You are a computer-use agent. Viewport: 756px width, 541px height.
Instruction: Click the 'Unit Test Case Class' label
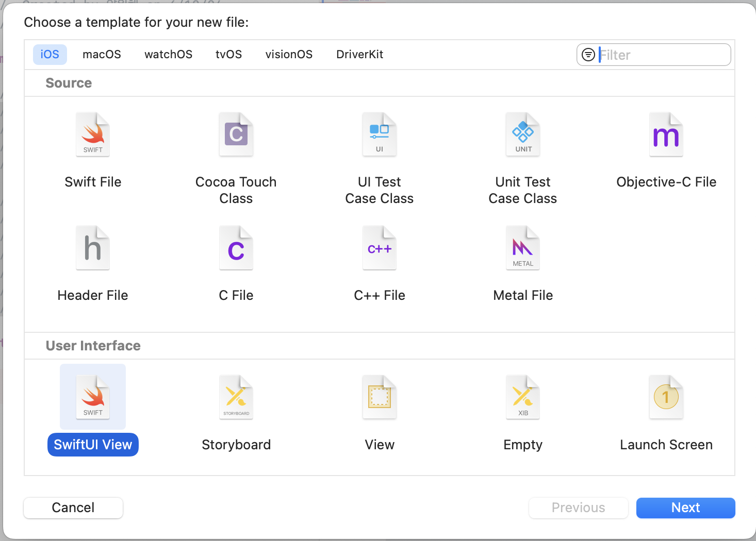pos(523,190)
